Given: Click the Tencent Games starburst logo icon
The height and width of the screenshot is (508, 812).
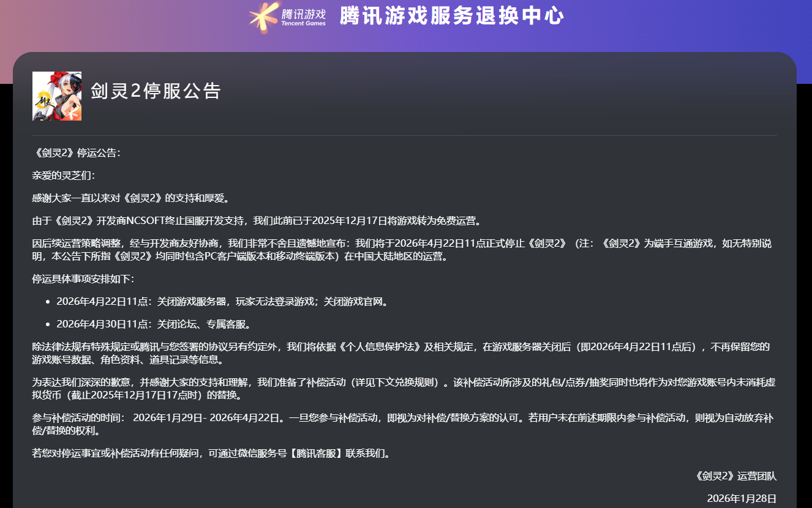Looking at the screenshot, I should tap(264, 17).
